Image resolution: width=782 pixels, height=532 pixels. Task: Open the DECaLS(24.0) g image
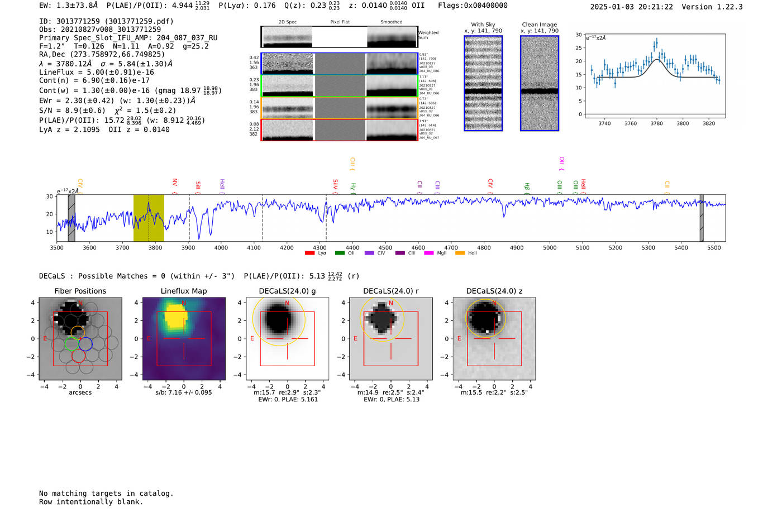pyautogui.click(x=287, y=338)
